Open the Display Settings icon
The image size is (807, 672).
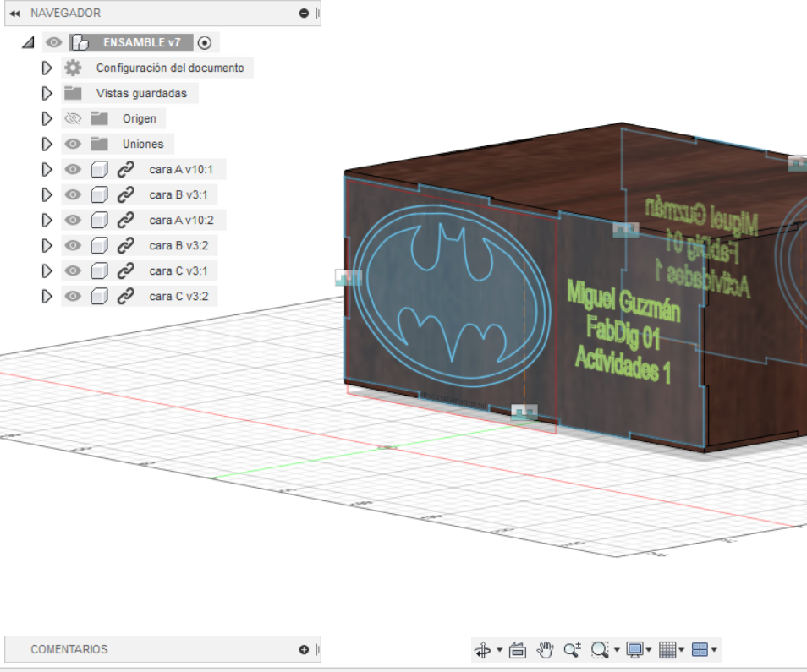click(636, 650)
